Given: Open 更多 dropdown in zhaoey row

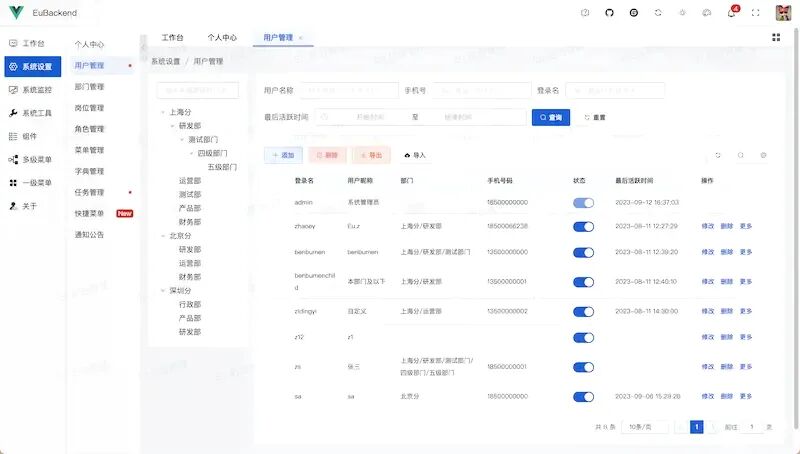Looking at the screenshot, I should [746, 226].
